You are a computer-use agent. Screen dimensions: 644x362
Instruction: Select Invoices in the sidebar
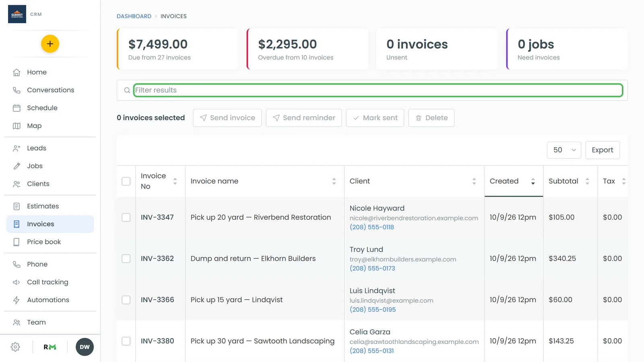[x=50, y=224]
